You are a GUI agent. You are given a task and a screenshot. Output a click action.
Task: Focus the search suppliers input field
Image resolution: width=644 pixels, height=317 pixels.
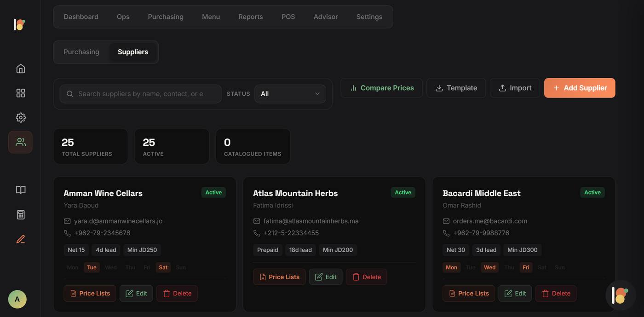click(x=140, y=94)
